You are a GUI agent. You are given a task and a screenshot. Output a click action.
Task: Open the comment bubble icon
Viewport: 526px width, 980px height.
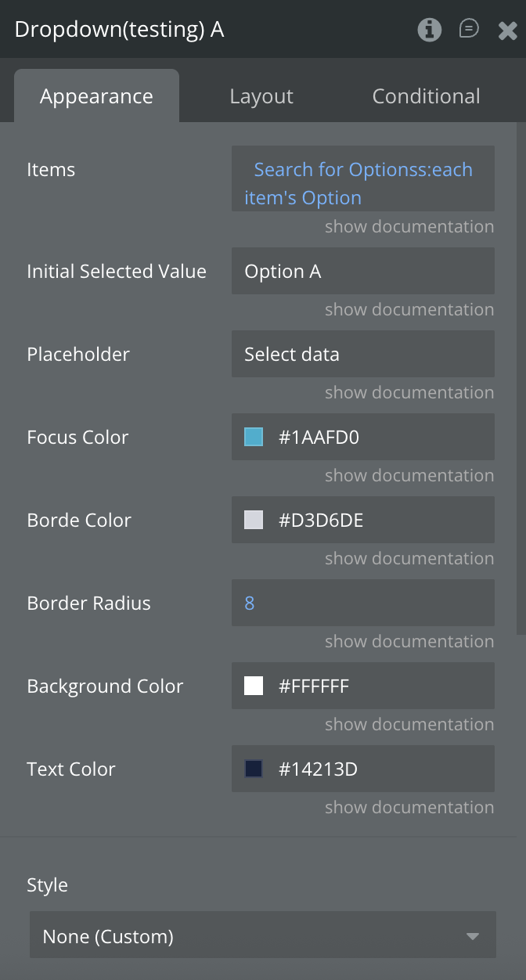click(469, 29)
